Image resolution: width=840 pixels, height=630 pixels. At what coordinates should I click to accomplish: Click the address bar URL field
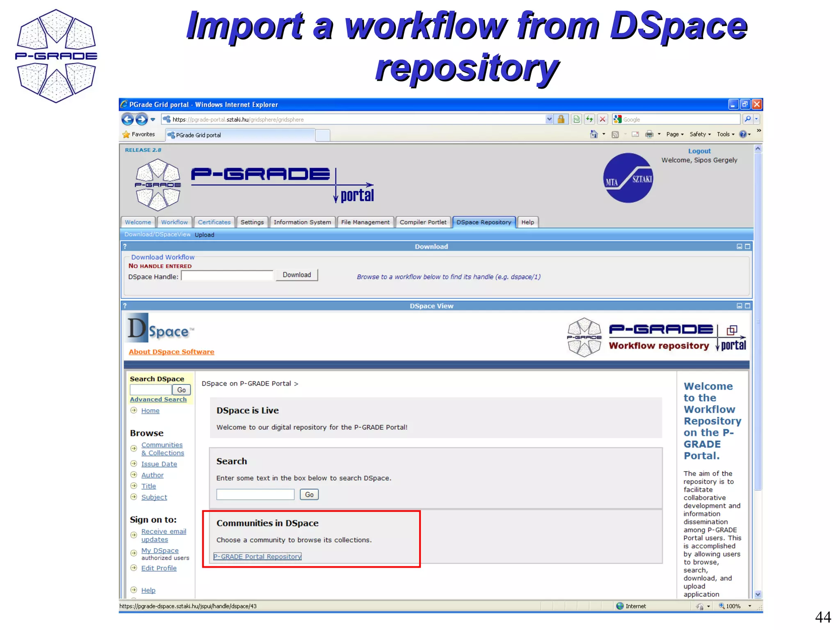click(354, 119)
